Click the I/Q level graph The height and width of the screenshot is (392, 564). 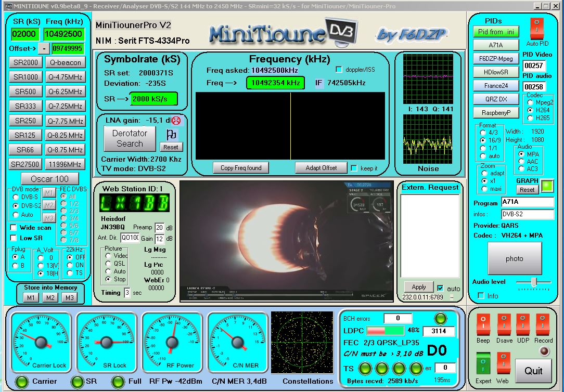tap(428, 79)
